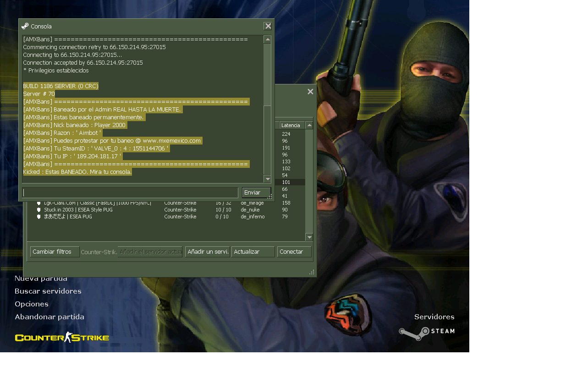Select Abandonar partida in main menu
588x389 pixels.
pos(49,317)
